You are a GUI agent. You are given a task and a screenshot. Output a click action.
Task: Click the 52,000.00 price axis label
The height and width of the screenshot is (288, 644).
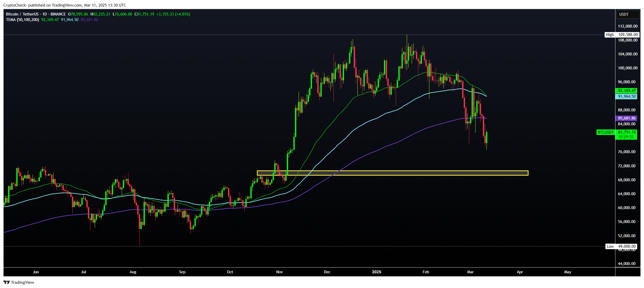point(627,236)
